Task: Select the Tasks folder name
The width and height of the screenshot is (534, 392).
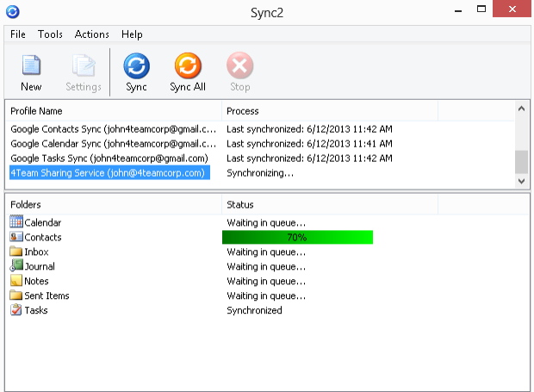Action: click(36, 310)
